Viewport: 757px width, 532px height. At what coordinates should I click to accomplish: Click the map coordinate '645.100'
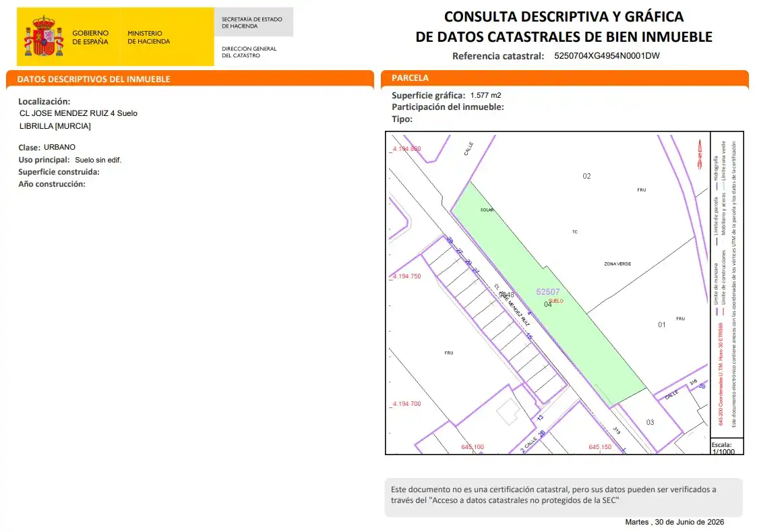[472, 447]
